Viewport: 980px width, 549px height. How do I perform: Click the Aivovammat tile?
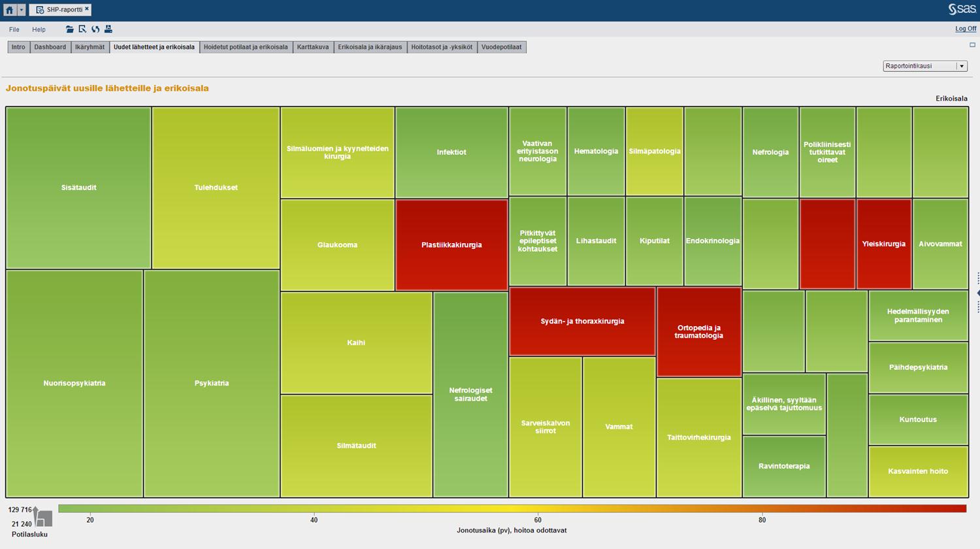click(x=940, y=244)
